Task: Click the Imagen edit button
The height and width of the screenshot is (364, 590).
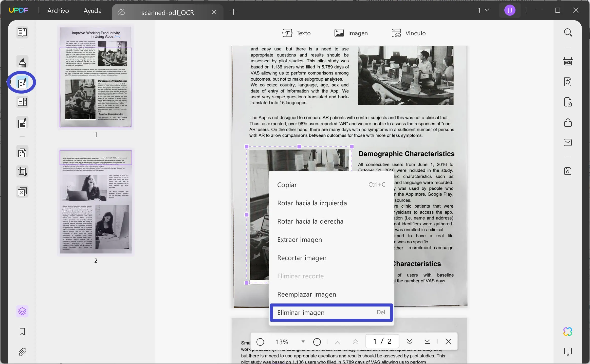Action: coord(351,33)
